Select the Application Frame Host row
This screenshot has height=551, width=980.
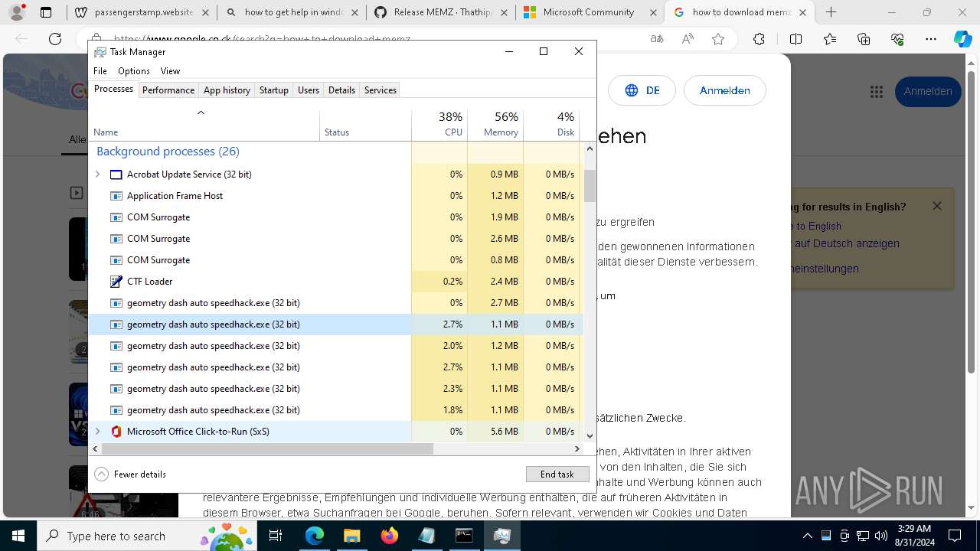(335, 196)
